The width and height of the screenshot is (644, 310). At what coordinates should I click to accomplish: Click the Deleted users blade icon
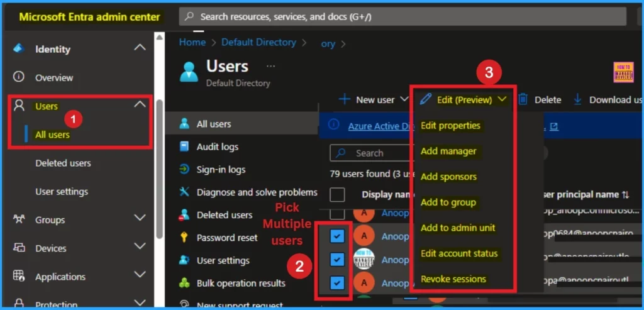tap(184, 215)
